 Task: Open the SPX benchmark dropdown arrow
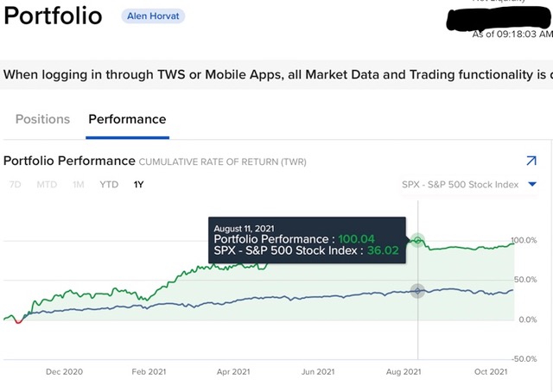(532, 184)
